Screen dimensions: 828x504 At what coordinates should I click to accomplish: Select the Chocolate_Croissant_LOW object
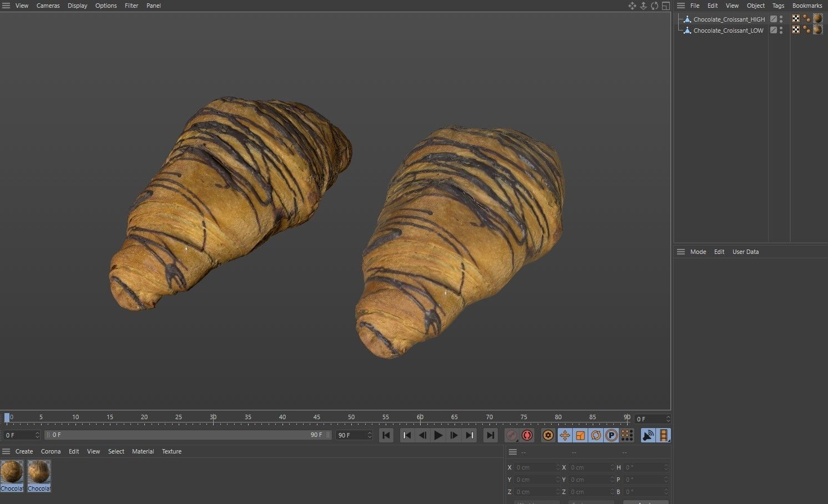(x=729, y=30)
